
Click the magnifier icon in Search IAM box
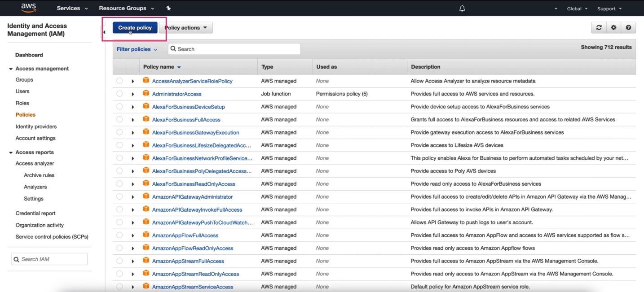tap(17, 259)
